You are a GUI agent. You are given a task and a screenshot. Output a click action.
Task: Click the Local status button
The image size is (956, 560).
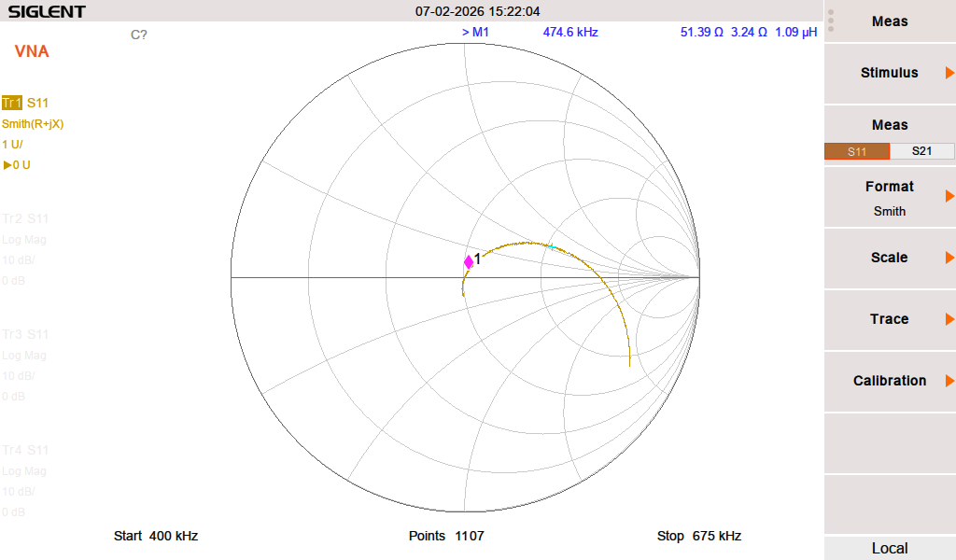(x=890, y=548)
